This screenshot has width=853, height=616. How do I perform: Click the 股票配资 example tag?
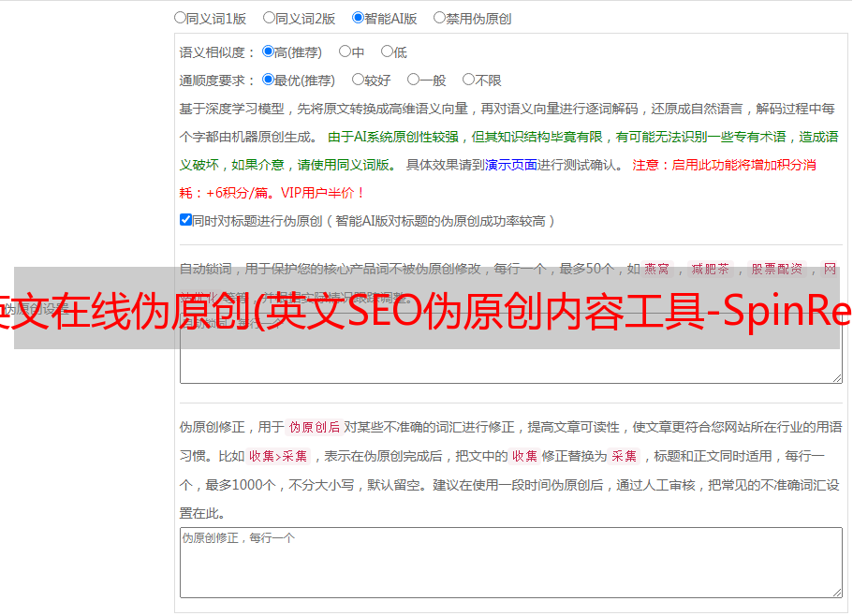click(777, 269)
